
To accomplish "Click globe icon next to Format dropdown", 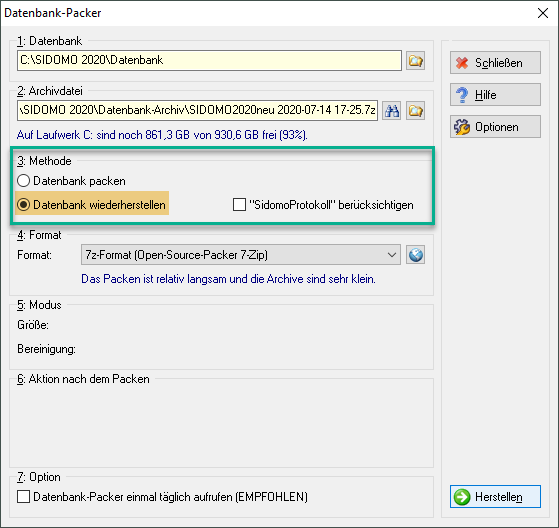I will click(x=415, y=255).
